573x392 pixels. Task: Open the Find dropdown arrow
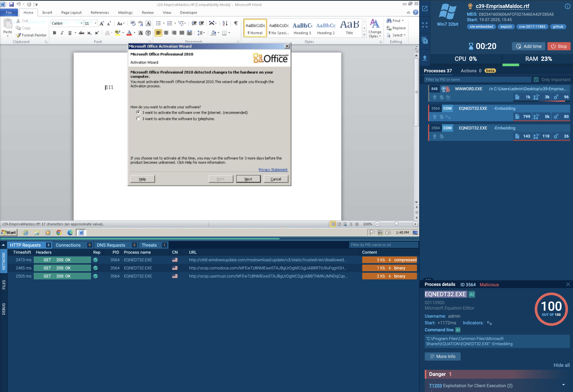click(403, 21)
